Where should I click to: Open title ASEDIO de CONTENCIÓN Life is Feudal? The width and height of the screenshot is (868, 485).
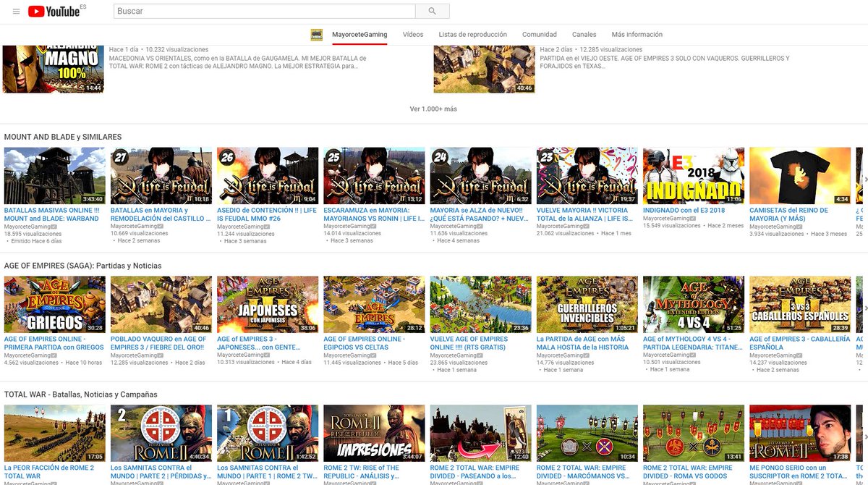pyautogui.click(x=267, y=214)
